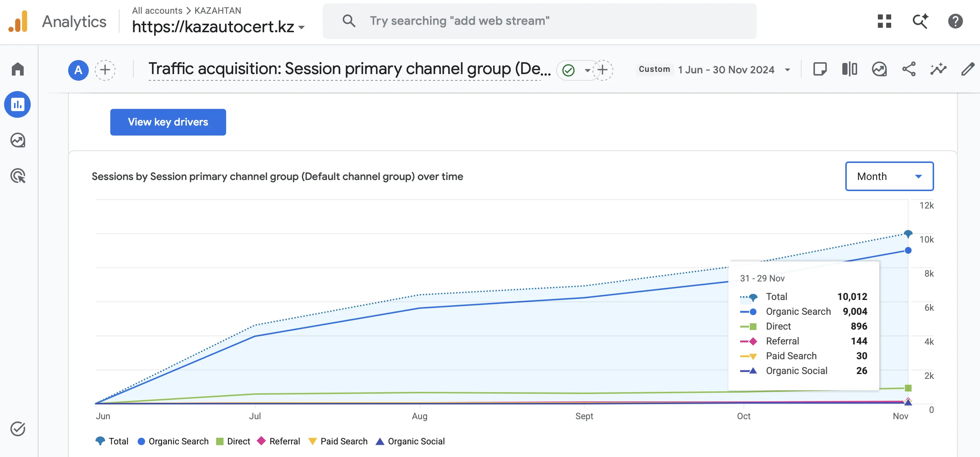Click the Google Analytics logo
This screenshot has height=457, width=980.
coord(18,21)
